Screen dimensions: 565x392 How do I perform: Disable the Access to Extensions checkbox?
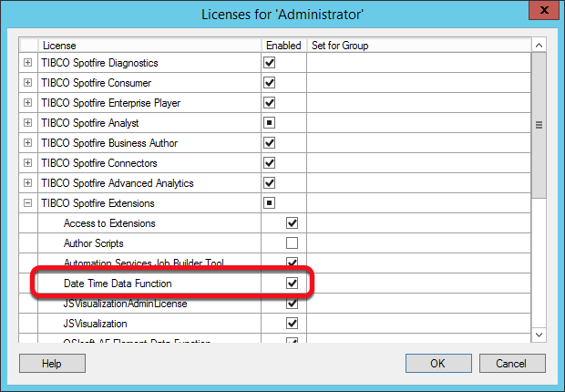pos(292,223)
